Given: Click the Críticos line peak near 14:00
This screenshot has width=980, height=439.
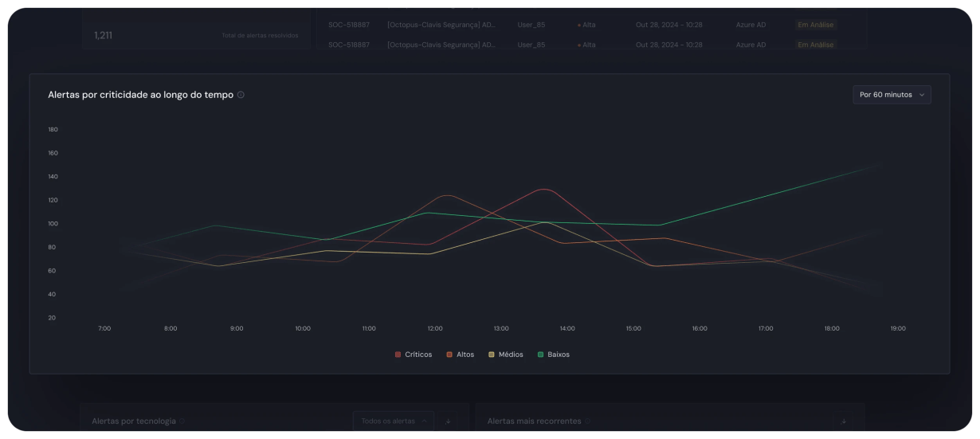Looking at the screenshot, I should (543, 190).
